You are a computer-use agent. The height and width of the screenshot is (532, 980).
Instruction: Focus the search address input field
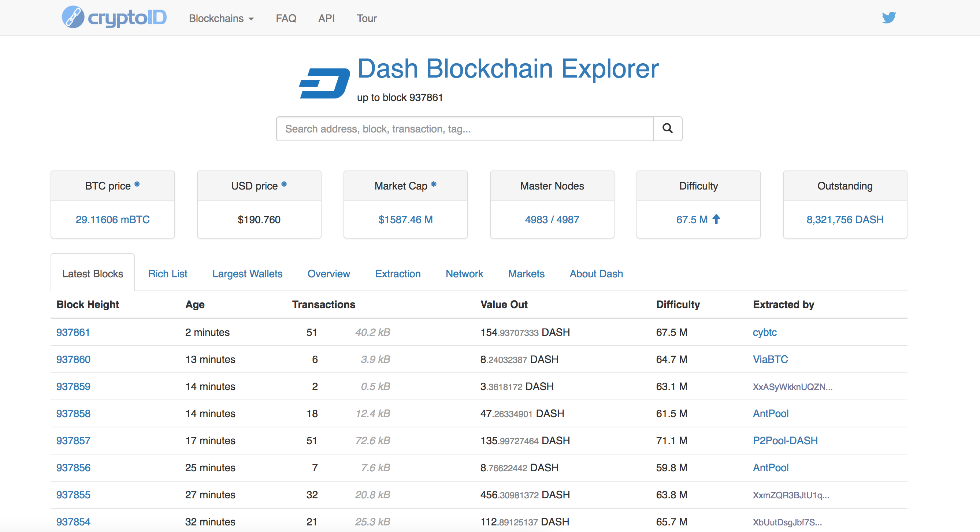pos(465,129)
